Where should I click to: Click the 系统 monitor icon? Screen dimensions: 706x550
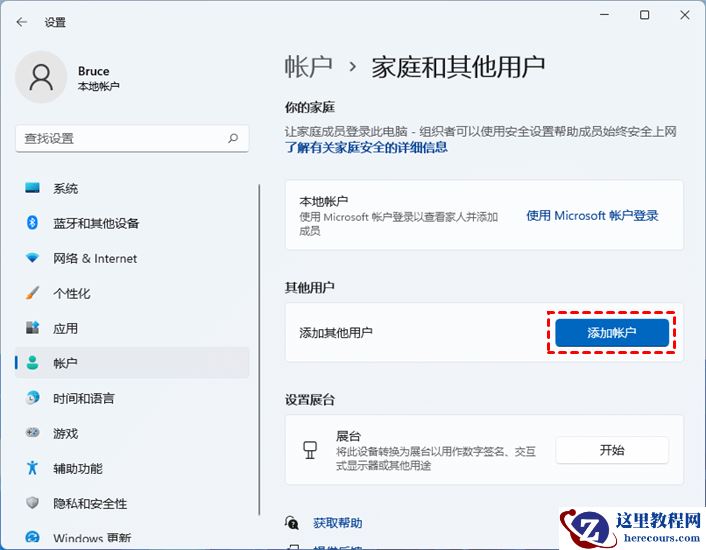point(32,188)
